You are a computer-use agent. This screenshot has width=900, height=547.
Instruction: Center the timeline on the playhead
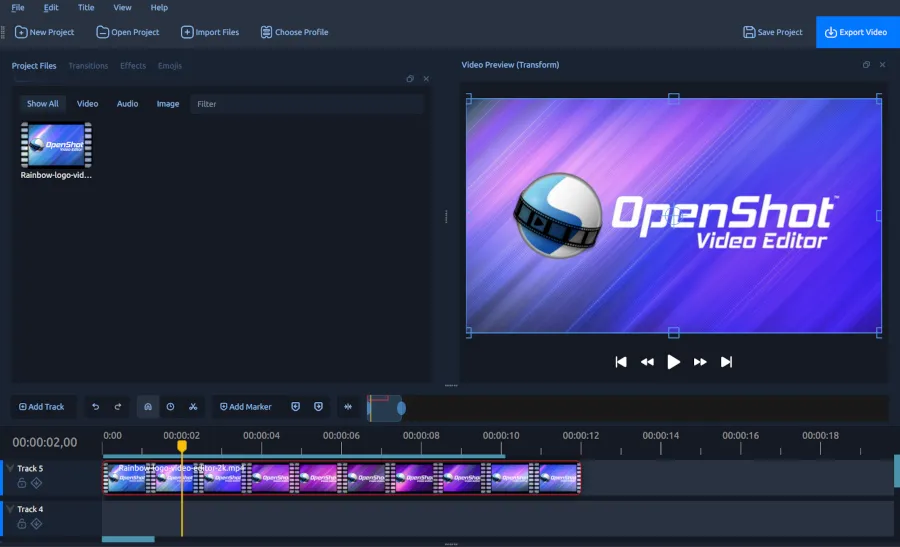pyautogui.click(x=348, y=407)
